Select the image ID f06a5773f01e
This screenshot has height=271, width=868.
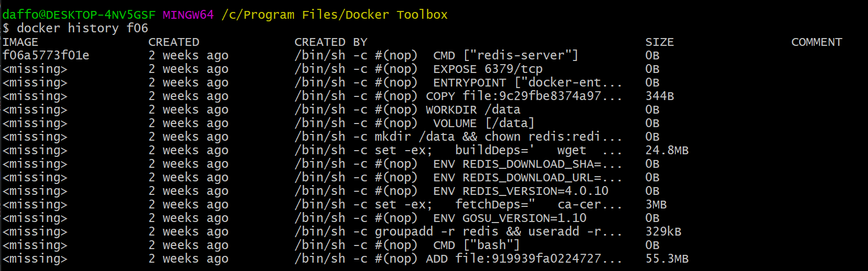[x=46, y=55]
